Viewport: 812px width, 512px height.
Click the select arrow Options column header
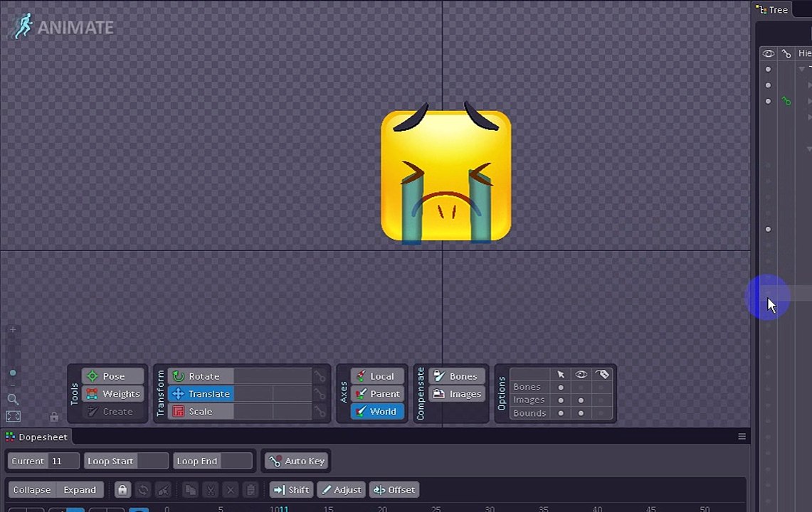pos(561,374)
